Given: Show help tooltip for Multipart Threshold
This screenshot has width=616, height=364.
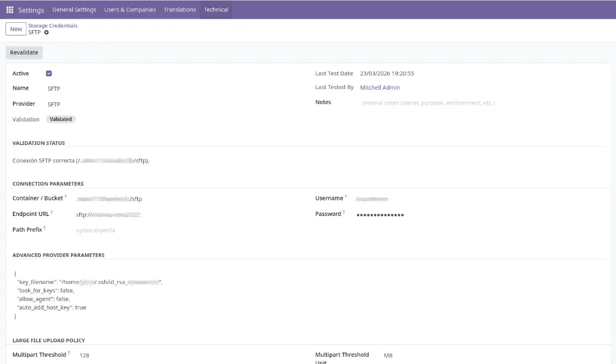Looking at the screenshot, I should [x=69, y=353].
